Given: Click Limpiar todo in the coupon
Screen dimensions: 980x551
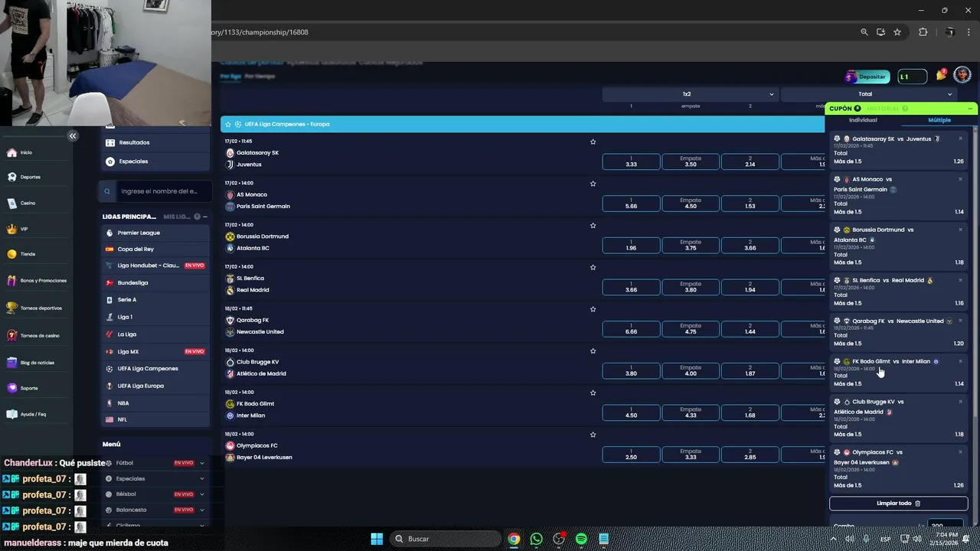Looking at the screenshot, I should tap(899, 504).
